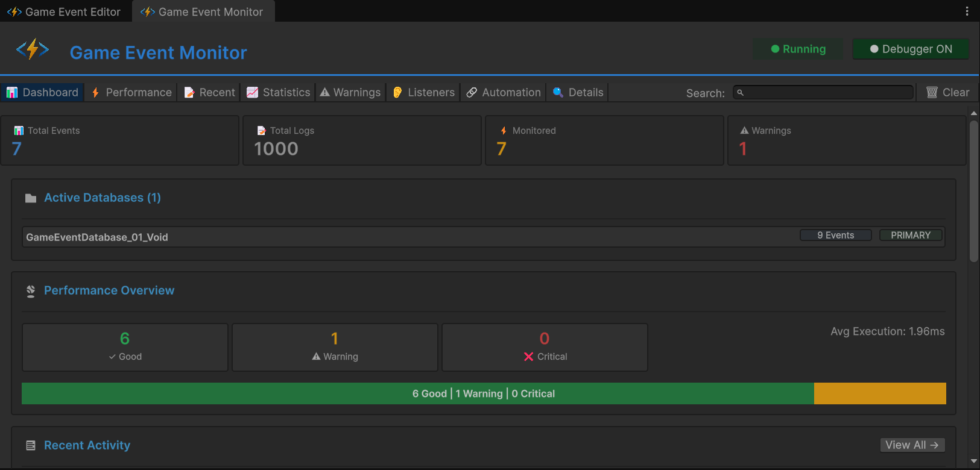Click the orange warning segment of performance bar
The width and height of the screenshot is (980, 470).
[879, 393]
